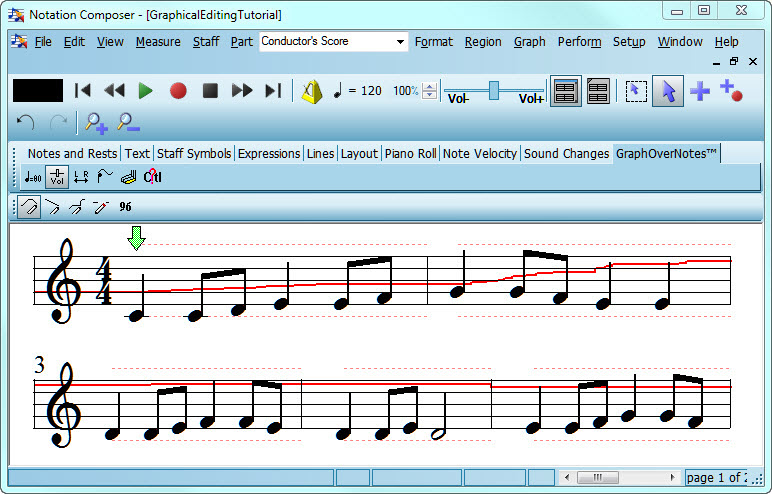772x494 pixels.
Task: Click the Tempo graph icon
Action: (x=32, y=177)
